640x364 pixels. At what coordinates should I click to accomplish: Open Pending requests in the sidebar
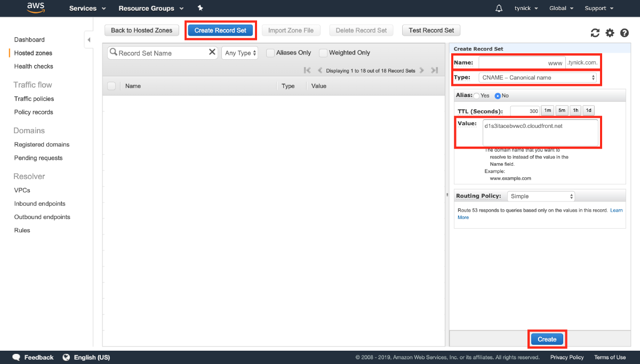(38, 158)
